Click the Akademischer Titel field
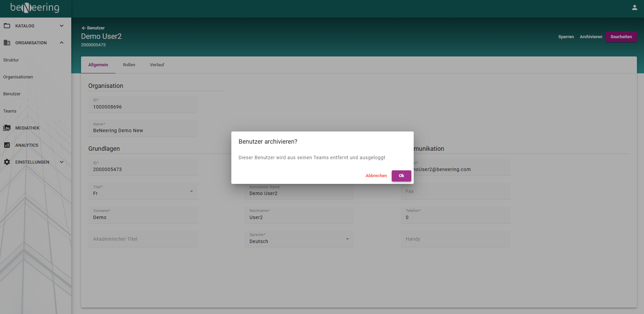The height and width of the screenshot is (314, 644). coord(143,239)
